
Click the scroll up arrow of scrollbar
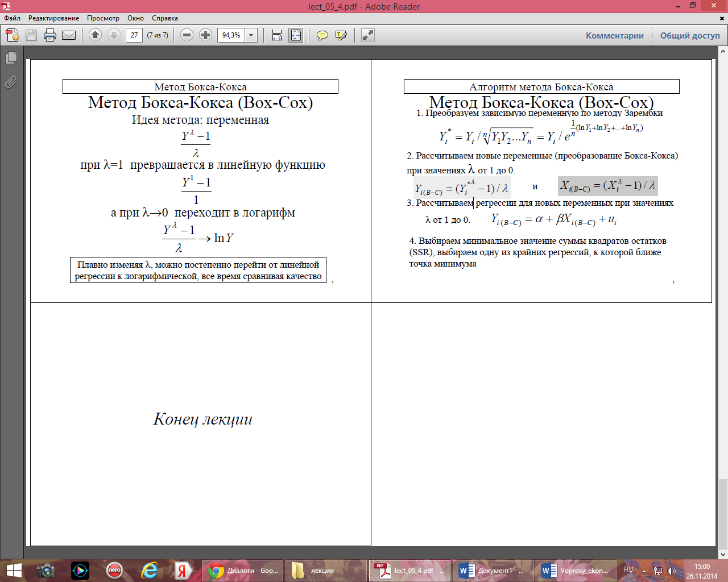723,52
